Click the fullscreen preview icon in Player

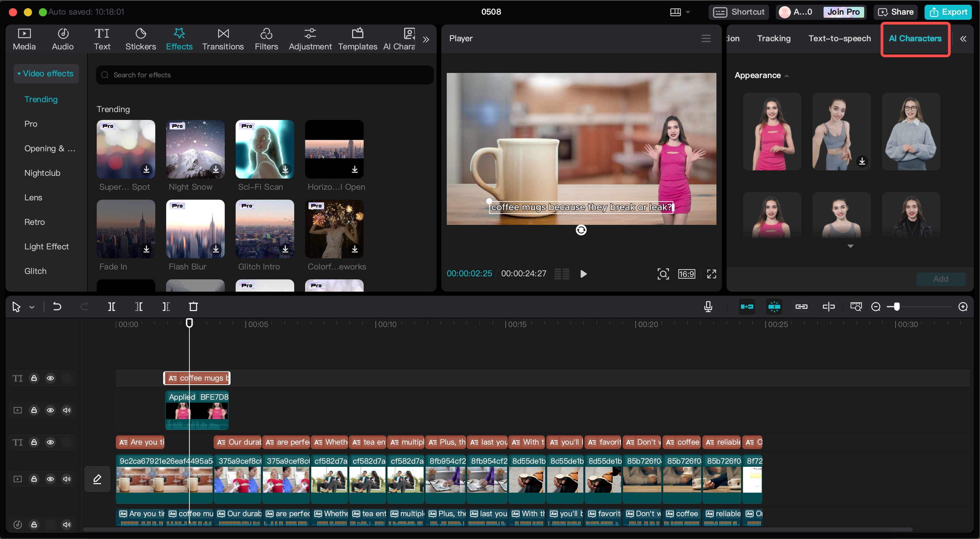(711, 274)
